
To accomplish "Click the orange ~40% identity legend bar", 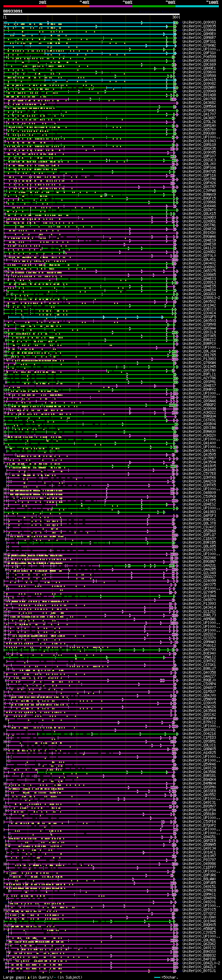I will [x=68, y=6].
